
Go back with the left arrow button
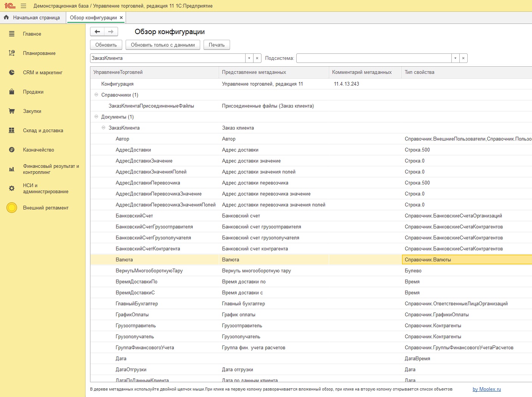tap(97, 32)
